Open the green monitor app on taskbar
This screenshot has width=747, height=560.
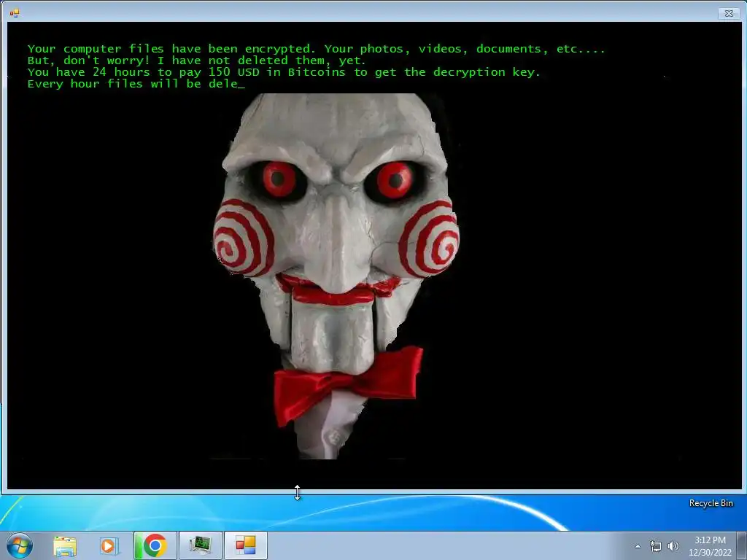200,545
